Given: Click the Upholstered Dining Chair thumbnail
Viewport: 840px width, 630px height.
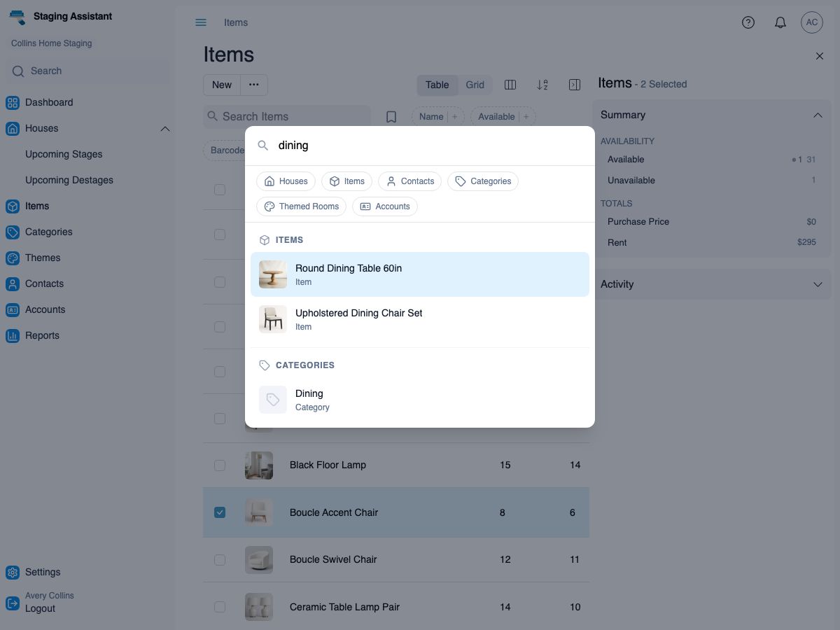Looking at the screenshot, I should 273,319.
